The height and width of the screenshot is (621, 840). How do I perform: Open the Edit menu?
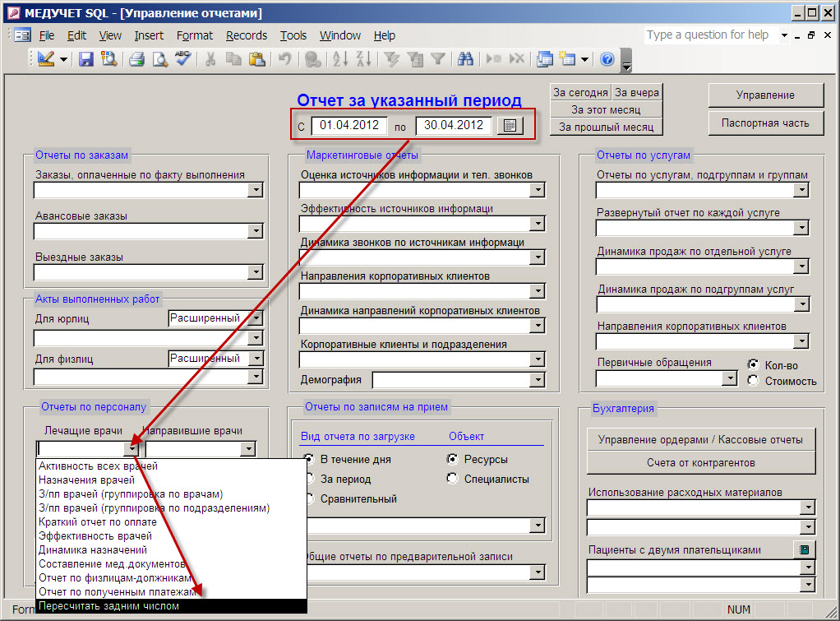coord(76,35)
